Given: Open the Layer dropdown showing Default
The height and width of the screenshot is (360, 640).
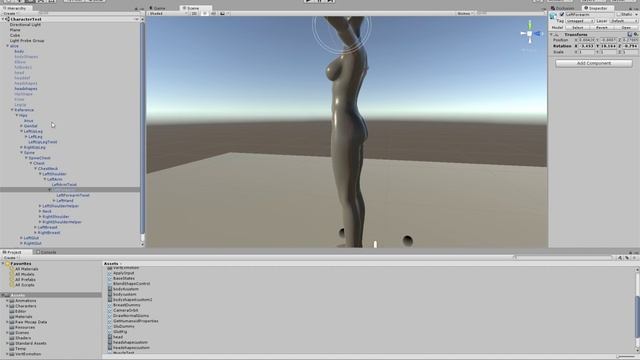Looking at the screenshot, I should 624,21.
